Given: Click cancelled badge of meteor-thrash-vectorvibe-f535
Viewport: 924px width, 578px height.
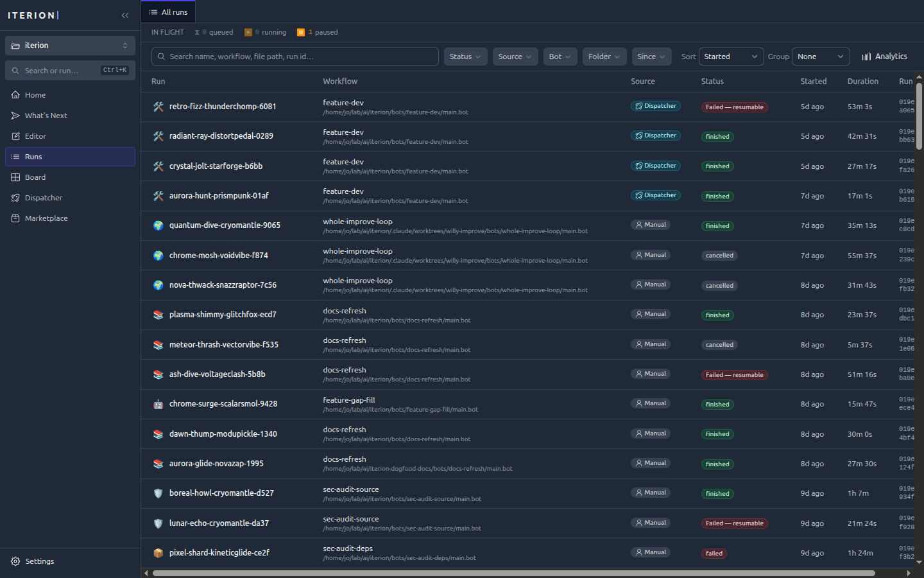Looking at the screenshot, I should pyautogui.click(x=719, y=345).
